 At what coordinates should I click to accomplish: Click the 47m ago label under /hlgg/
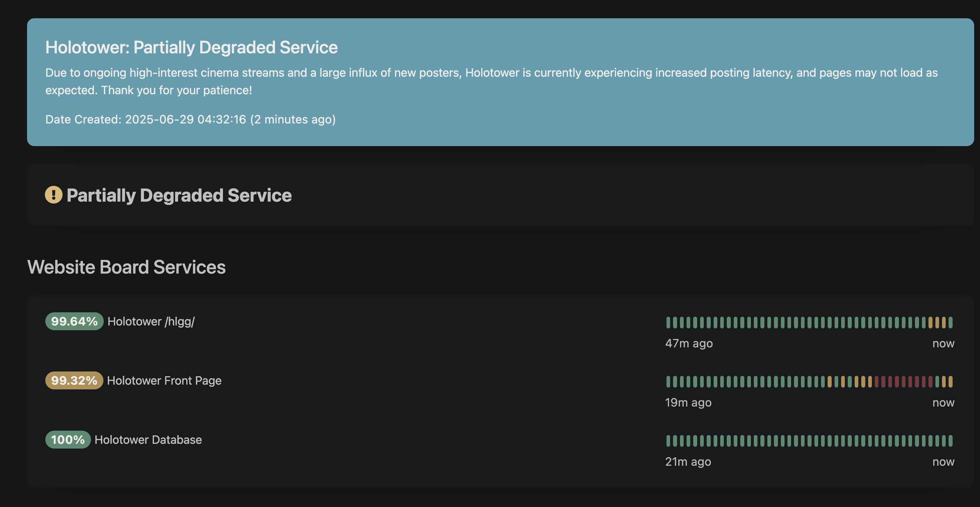[688, 343]
